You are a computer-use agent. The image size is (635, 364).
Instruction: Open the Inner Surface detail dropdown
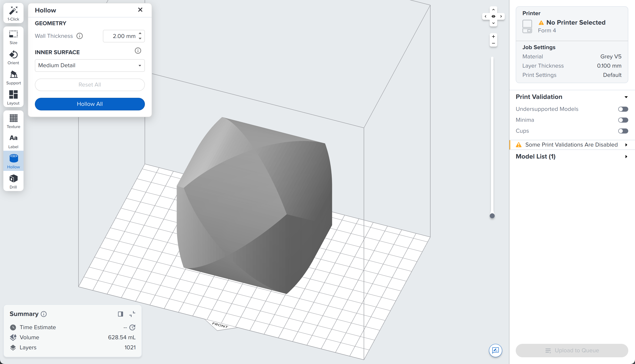coord(89,65)
